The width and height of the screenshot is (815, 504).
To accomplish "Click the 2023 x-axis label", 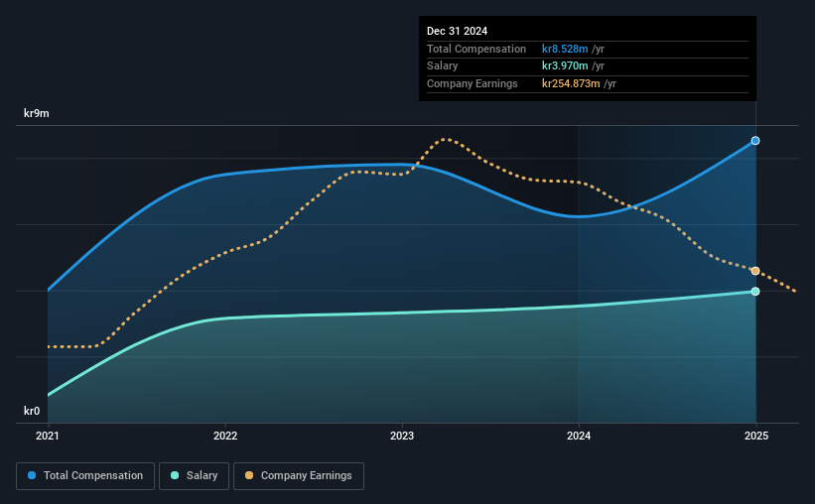I will [402, 436].
